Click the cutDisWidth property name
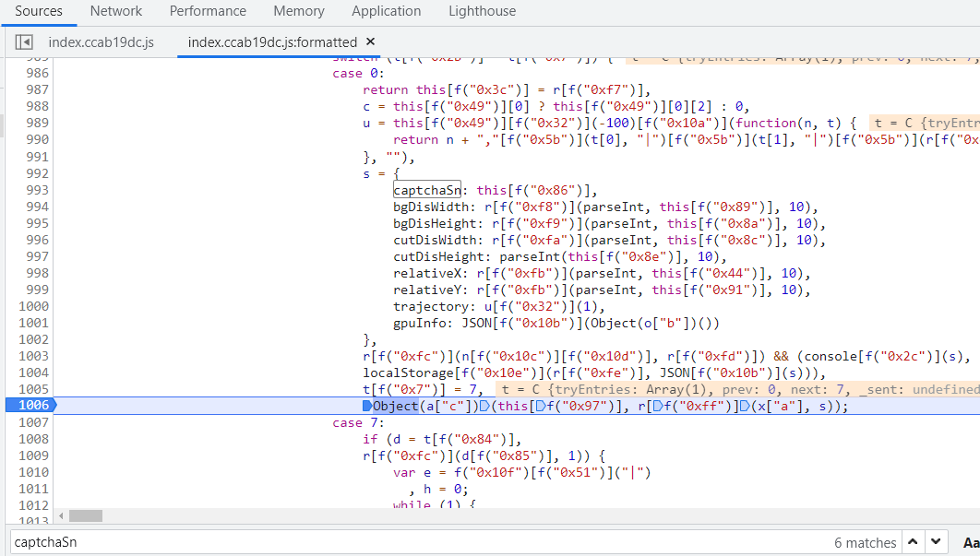The width and height of the screenshot is (980, 556). click(435, 240)
